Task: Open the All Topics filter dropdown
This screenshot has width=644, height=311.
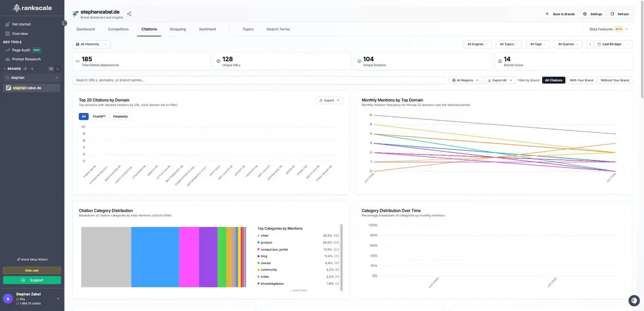Action: 509,44
